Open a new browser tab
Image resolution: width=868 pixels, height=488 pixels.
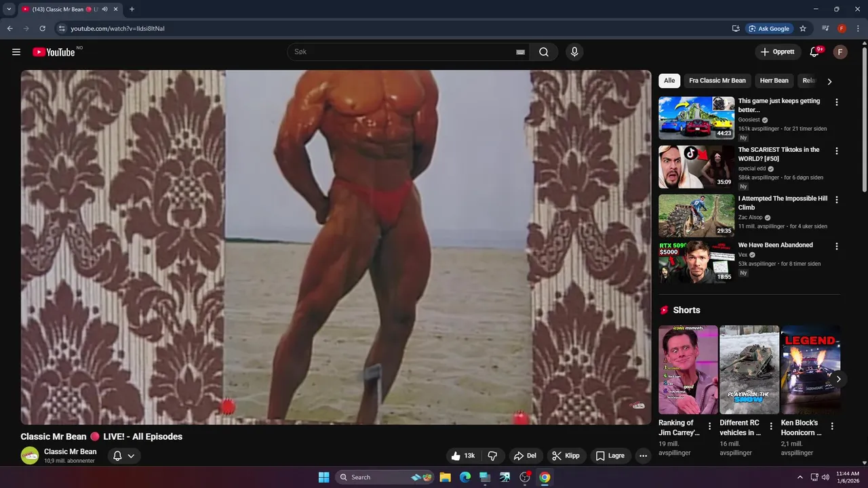[x=132, y=9]
